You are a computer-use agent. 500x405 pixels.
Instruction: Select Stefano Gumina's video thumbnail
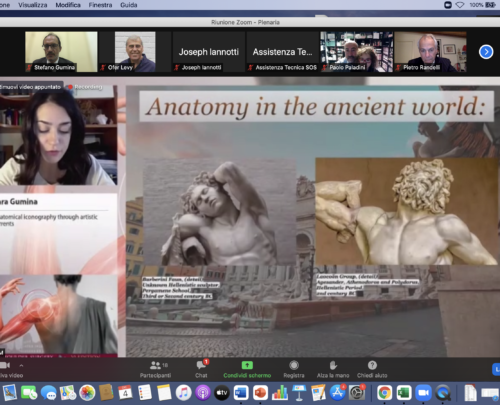[61, 52]
